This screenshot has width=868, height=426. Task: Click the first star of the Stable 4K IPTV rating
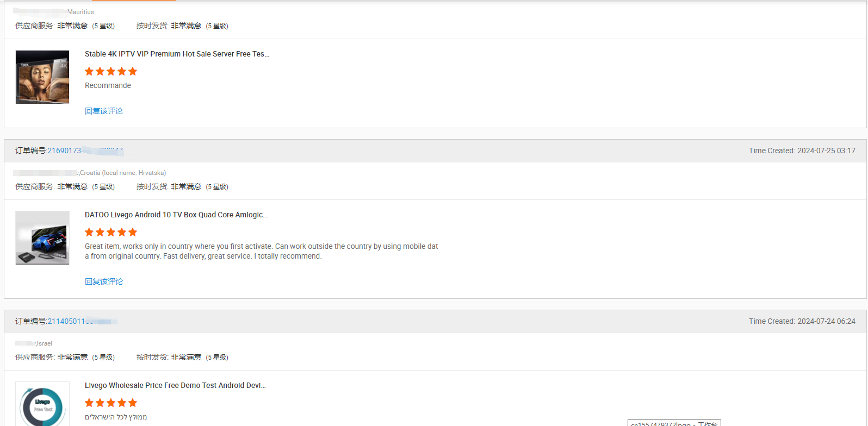click(x=89, y=71)
